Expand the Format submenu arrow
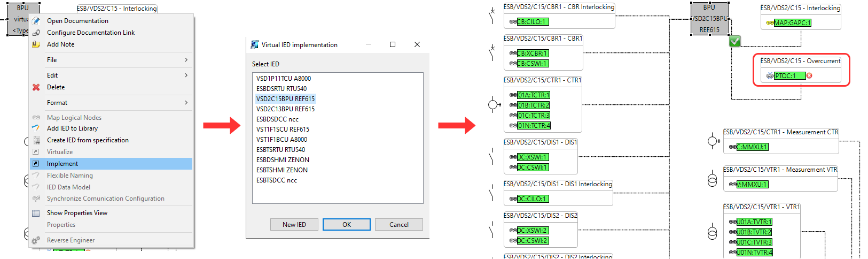The image size is (868, 259). pos(186,103)
